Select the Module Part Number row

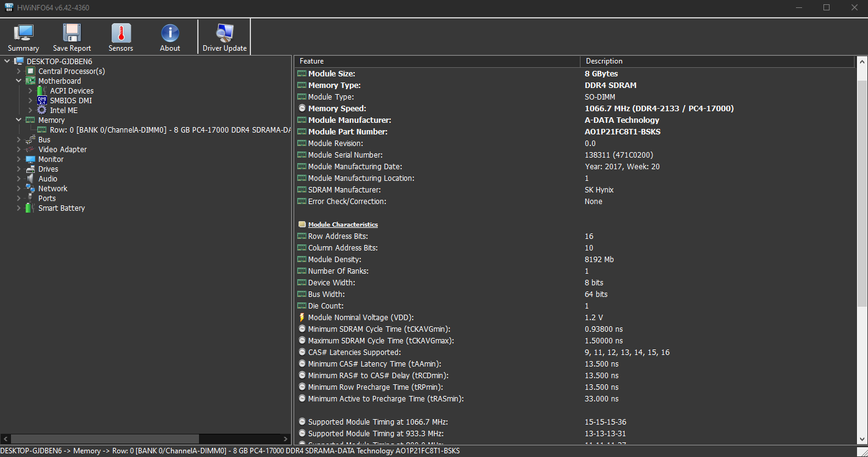click(x=576, y=131)
